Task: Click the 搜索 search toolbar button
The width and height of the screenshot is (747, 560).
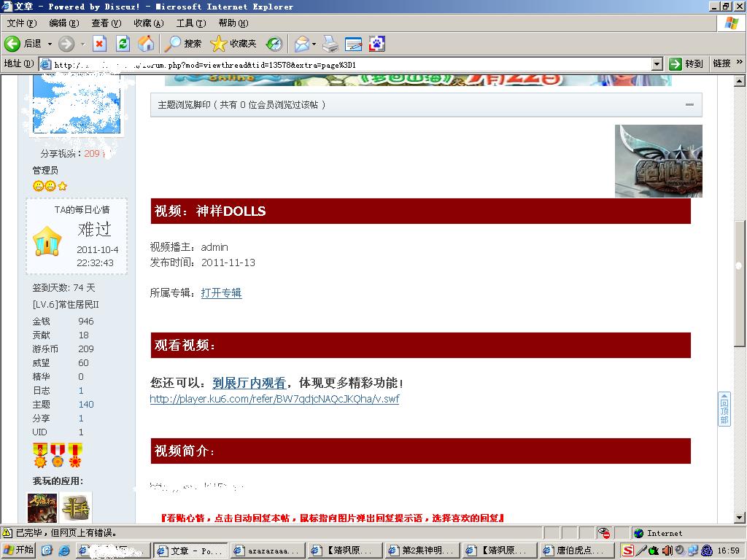Action: 183,44
